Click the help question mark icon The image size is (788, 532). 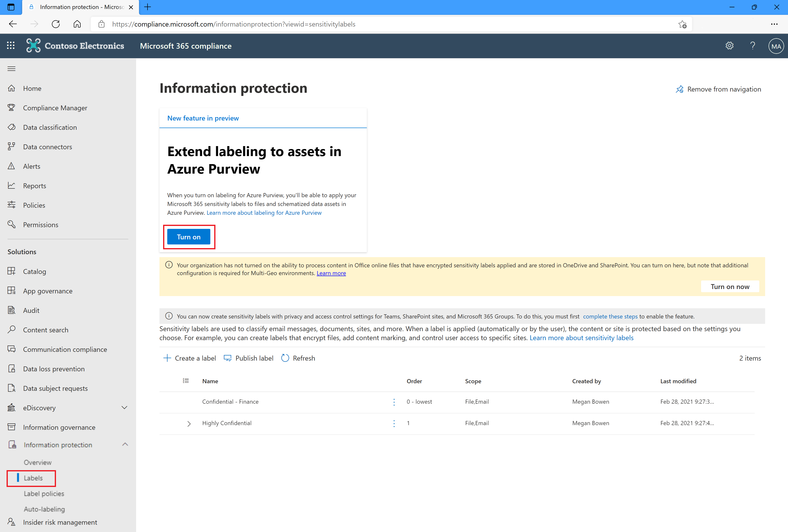[x=752, y=46]
